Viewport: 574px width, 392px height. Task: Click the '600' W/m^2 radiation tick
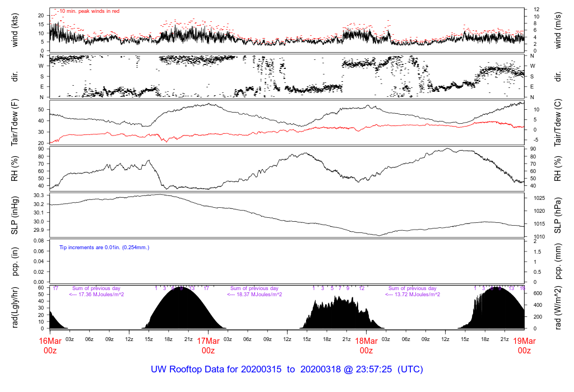[x=538, y=293]
